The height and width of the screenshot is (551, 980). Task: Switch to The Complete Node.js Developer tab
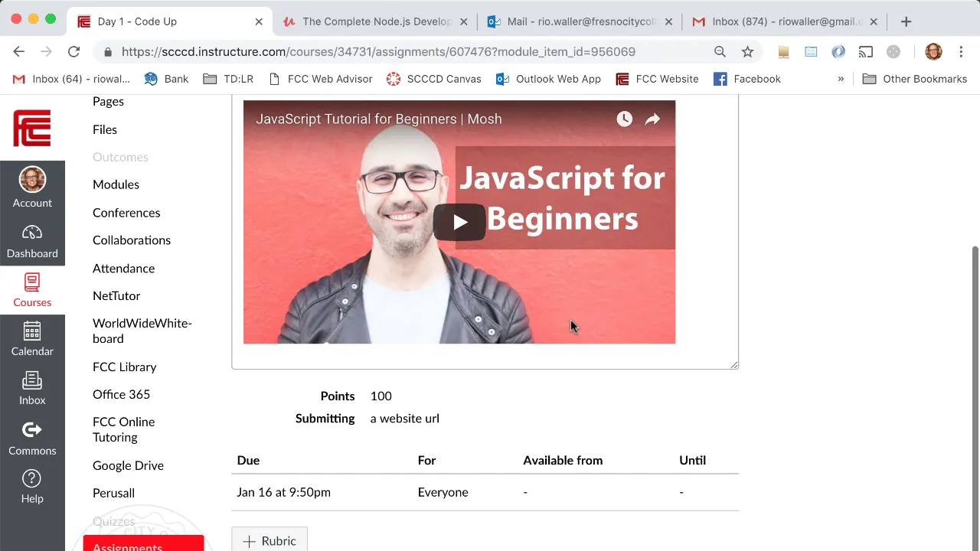tap(375, 21)
